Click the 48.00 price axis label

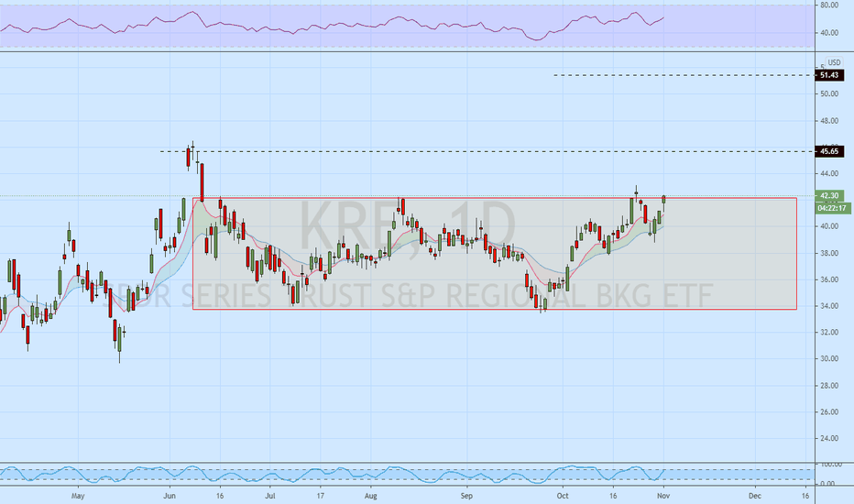click(829, 121)
